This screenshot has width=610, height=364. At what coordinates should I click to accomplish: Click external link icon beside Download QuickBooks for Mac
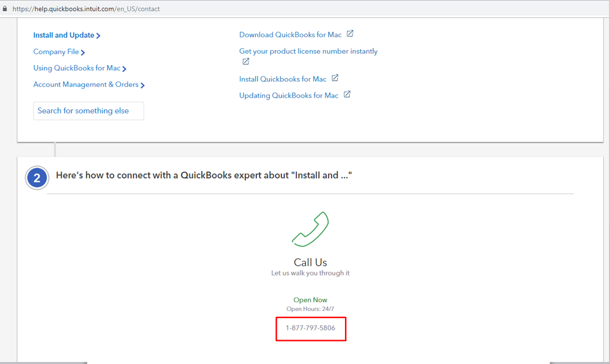(x=350, y=34)
